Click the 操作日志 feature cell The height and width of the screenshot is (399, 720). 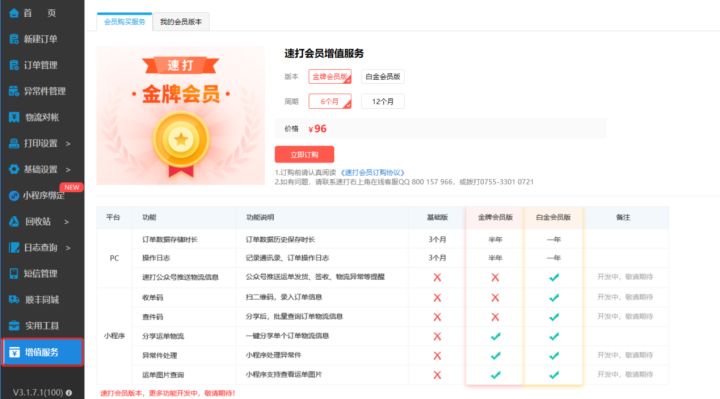coord(156,258)
